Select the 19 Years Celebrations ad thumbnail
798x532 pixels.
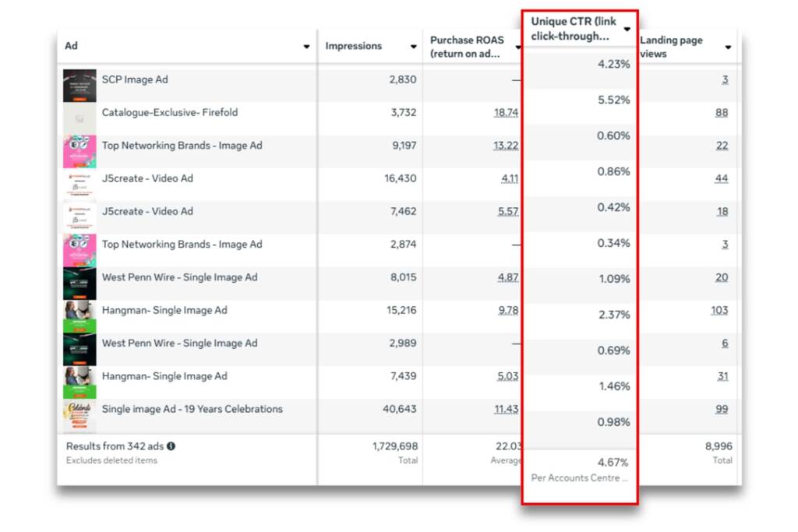click(x=79, y=415)
